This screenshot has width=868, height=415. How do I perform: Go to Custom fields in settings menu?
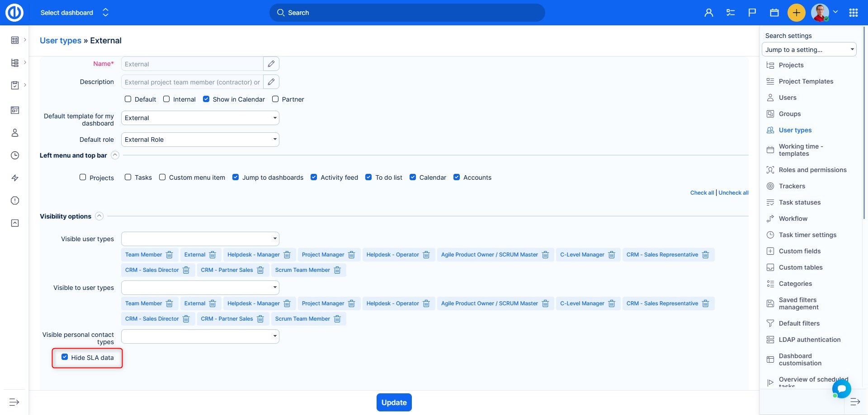coord(799,251)
